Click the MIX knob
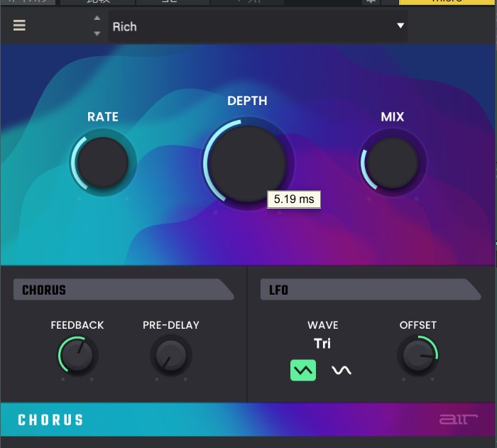 coord(393,163)
